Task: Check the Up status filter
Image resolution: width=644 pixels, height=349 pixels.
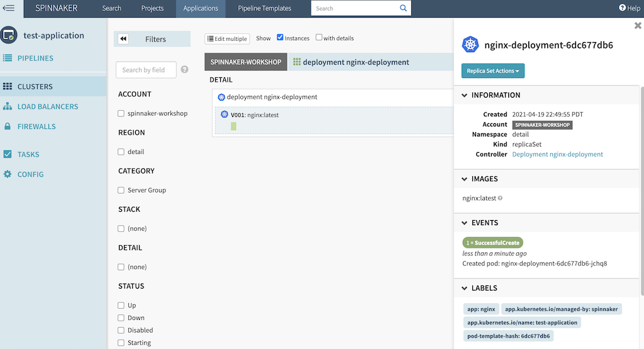Action: [x=121, y=305]
